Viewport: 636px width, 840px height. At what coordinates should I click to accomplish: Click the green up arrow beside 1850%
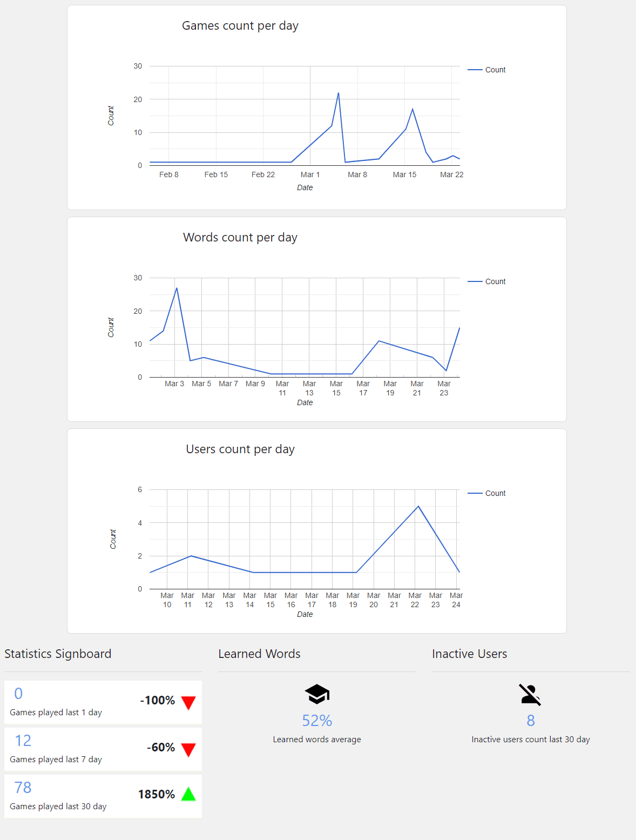pos(188,794)
